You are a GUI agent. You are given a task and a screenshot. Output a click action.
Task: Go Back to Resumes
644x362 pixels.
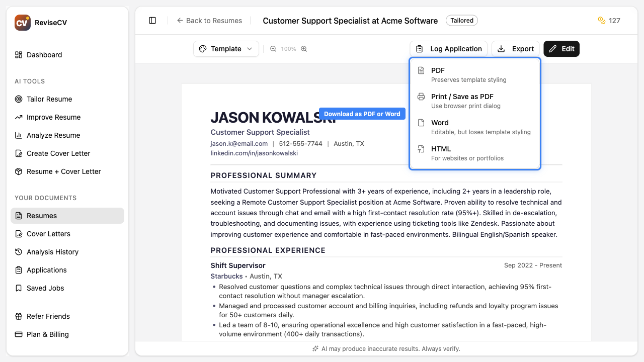click(210, 20)
